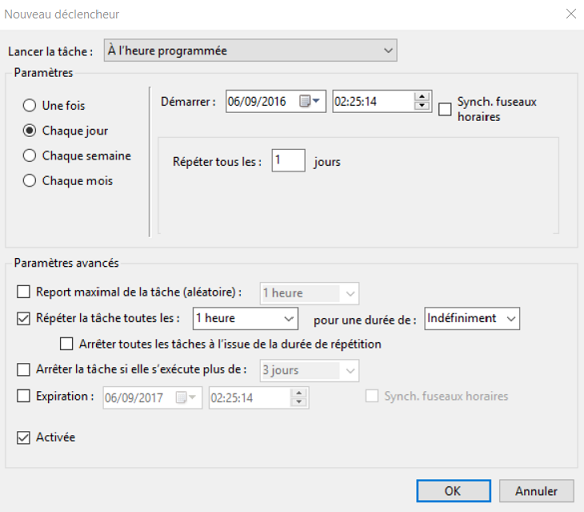
Task: Uncheck Répéter la tâche toutes les
Action: pyautogui.click(x=23, y=318)
